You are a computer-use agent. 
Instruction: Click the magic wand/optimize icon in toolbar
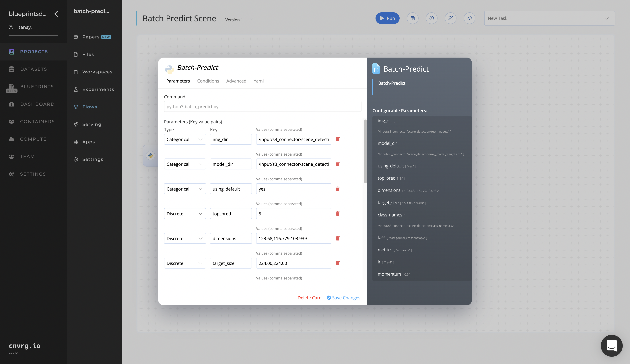click(x=450, y=18)
